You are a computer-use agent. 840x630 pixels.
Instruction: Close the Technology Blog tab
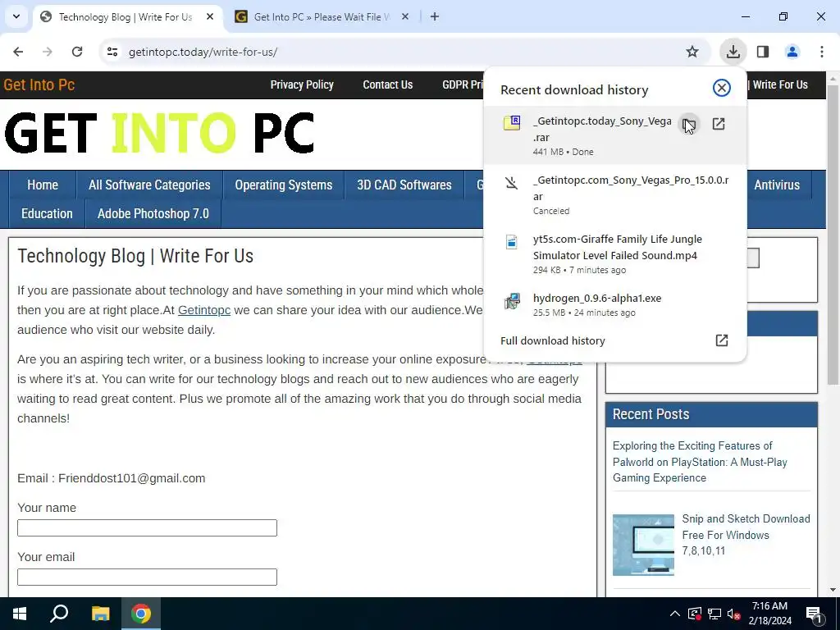[x=210, y=16]
